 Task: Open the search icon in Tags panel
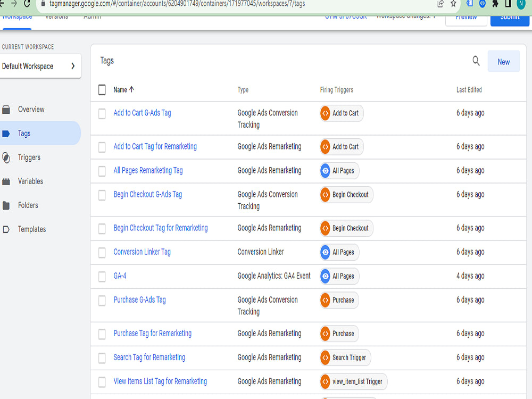(x=476, y=61)
